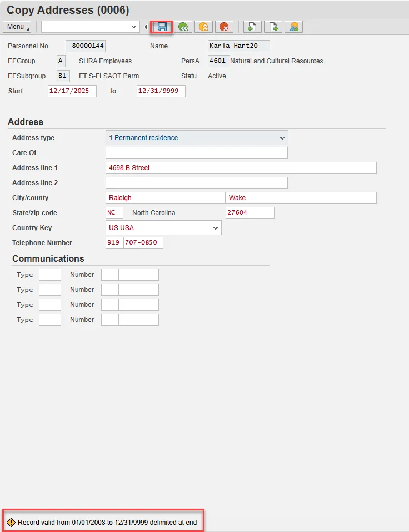
Task: Collapse command field using small triangle
Action: [x=146, y=27]
